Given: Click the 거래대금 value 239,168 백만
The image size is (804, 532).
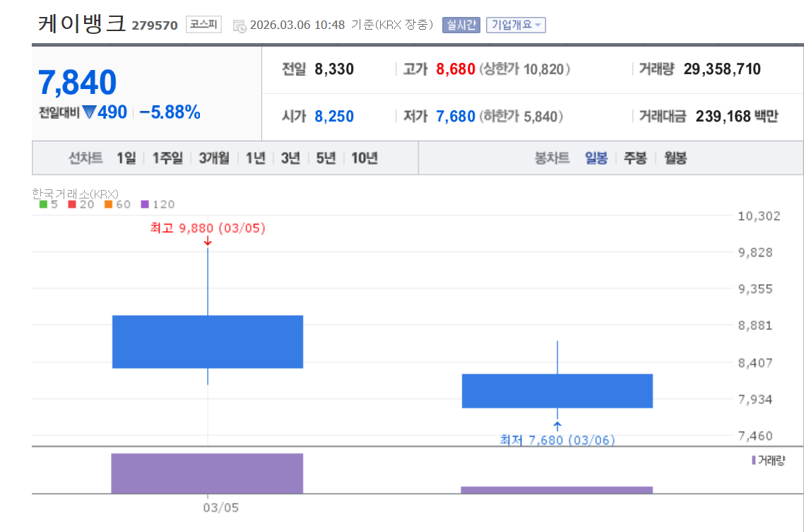Looking at the screenshot, I should [x=737, y=117].
